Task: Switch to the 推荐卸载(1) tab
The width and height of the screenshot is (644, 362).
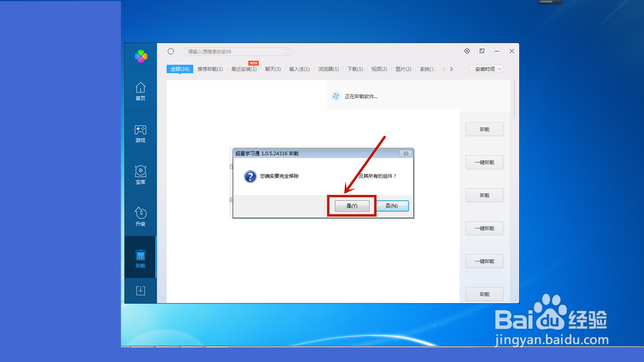Action: (x=210, y=69)
